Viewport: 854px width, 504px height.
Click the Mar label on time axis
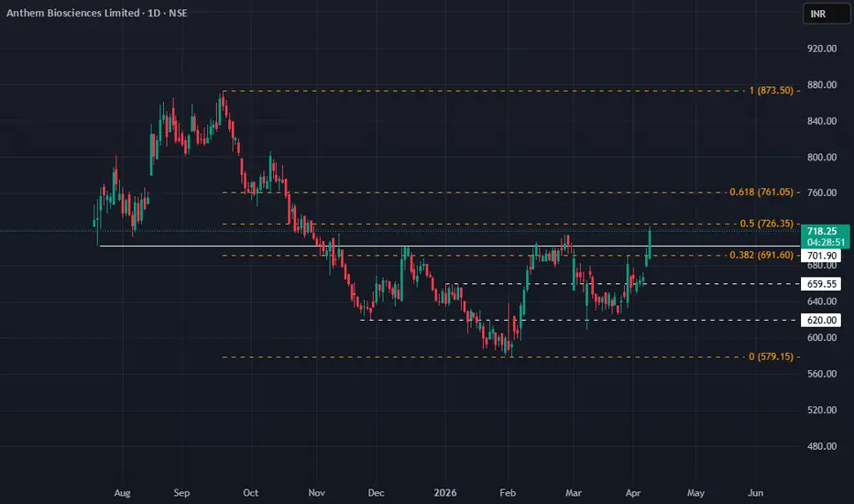574,493
